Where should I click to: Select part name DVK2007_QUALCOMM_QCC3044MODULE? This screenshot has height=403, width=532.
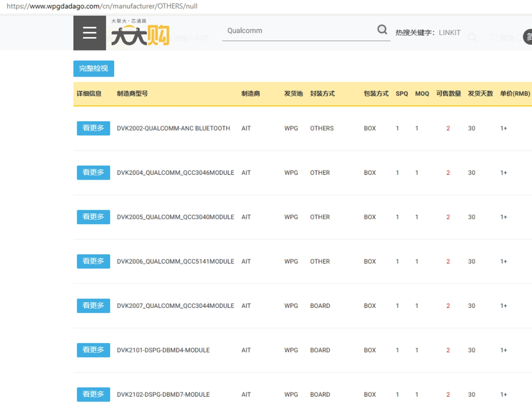point(176,306)
